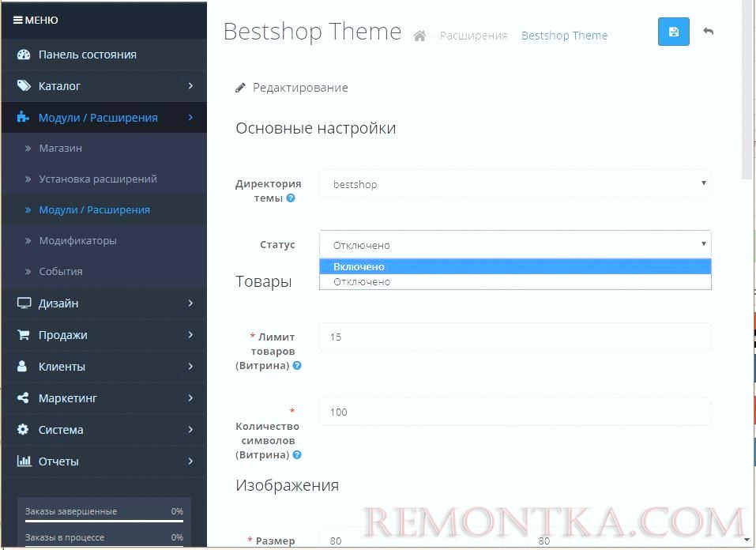This screenshot has width=756, height=550.
Task: Click the Отчеты bar chart icon
Action: (x=24, y=461)
